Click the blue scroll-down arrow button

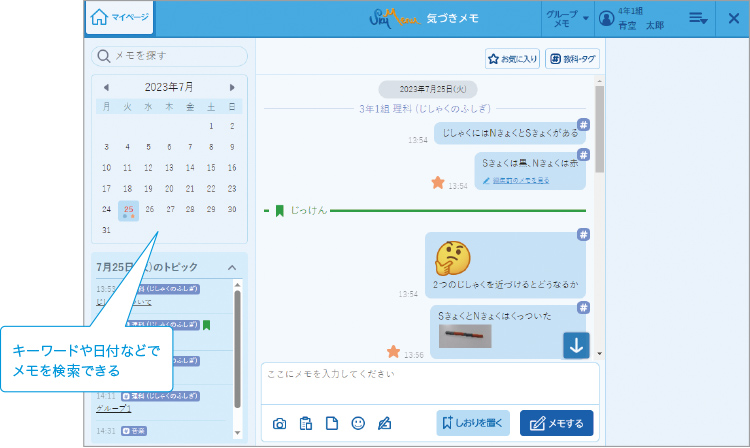575,345
